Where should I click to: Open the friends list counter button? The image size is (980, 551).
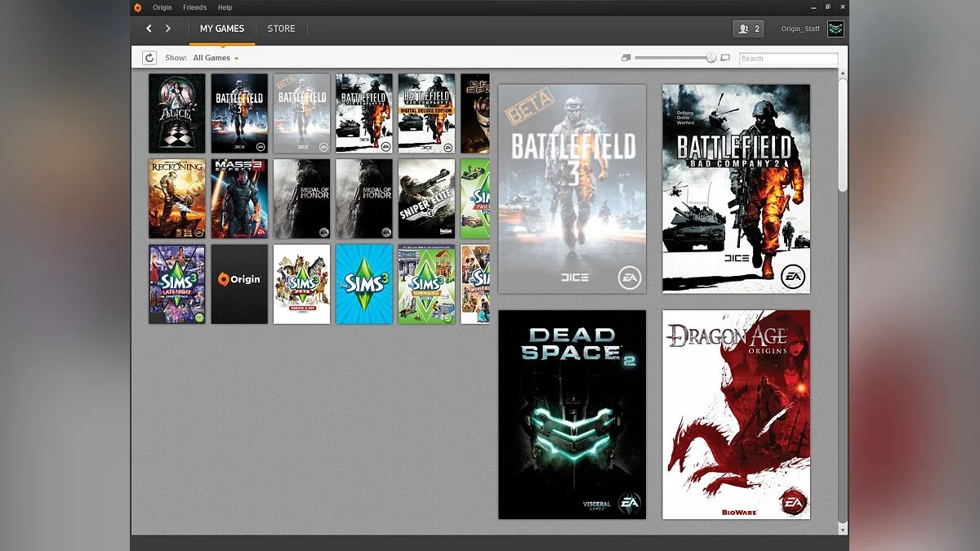[748, 29]
